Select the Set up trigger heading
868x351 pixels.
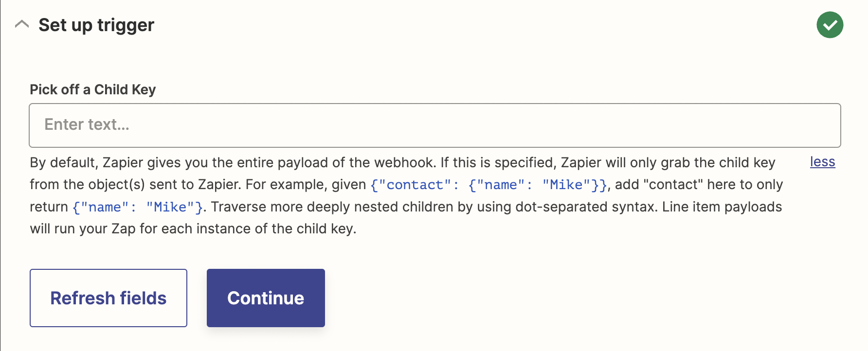point(96,25)
